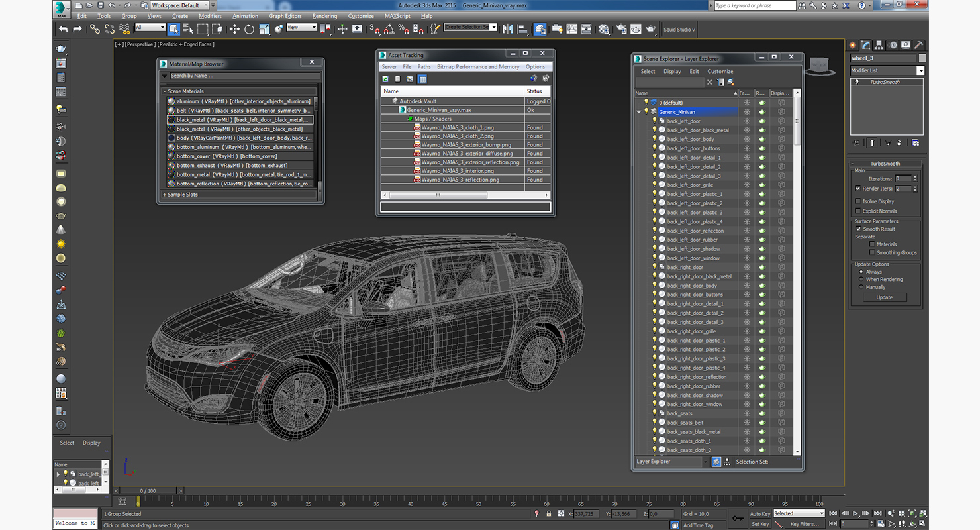Activate the Select and Rotate tool

point(249,29)
